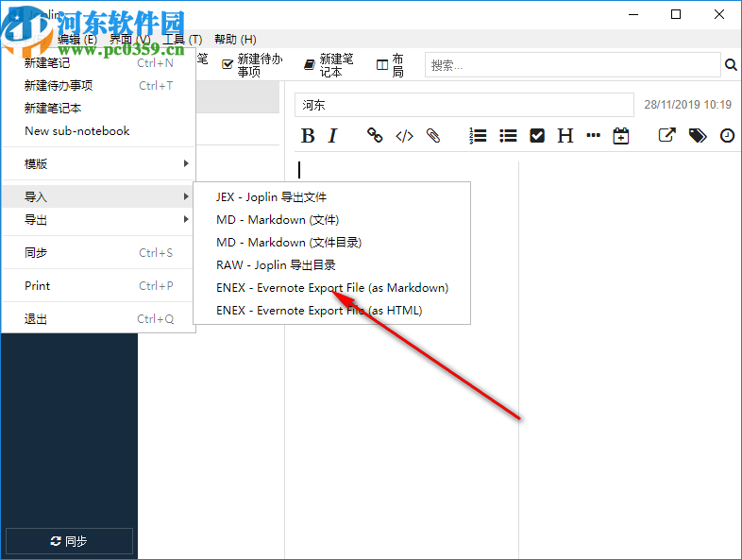Screen dimensions: 742x560
Task: Import MD - Markdown (文件目录)
Action: click(x=331, y=243)
